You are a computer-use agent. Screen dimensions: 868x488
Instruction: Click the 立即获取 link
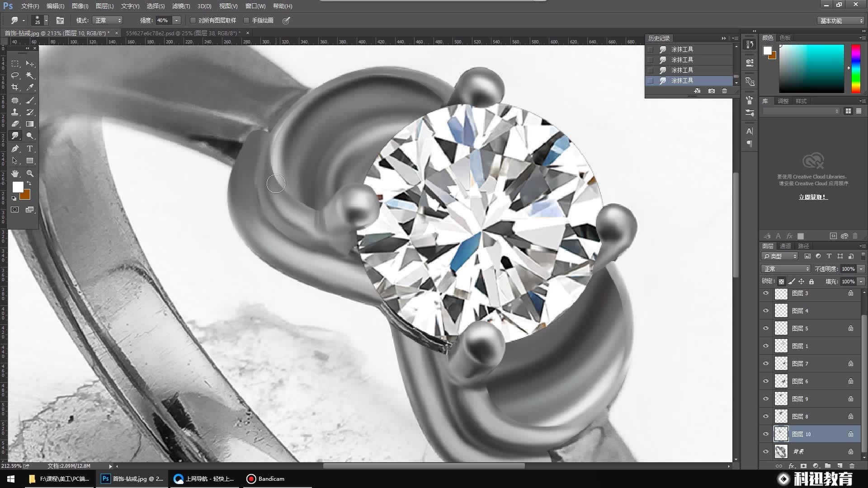[812, 197]
